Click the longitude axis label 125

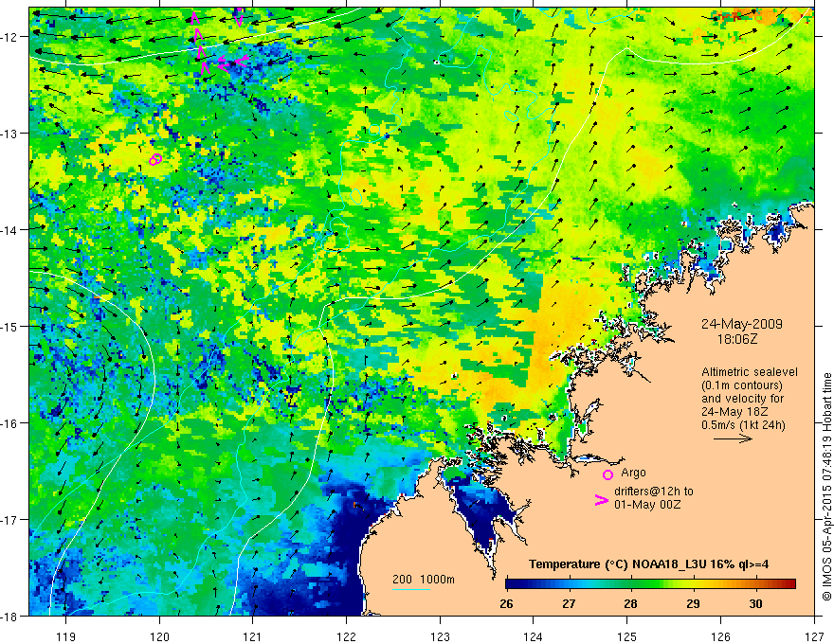coord(627,636)
